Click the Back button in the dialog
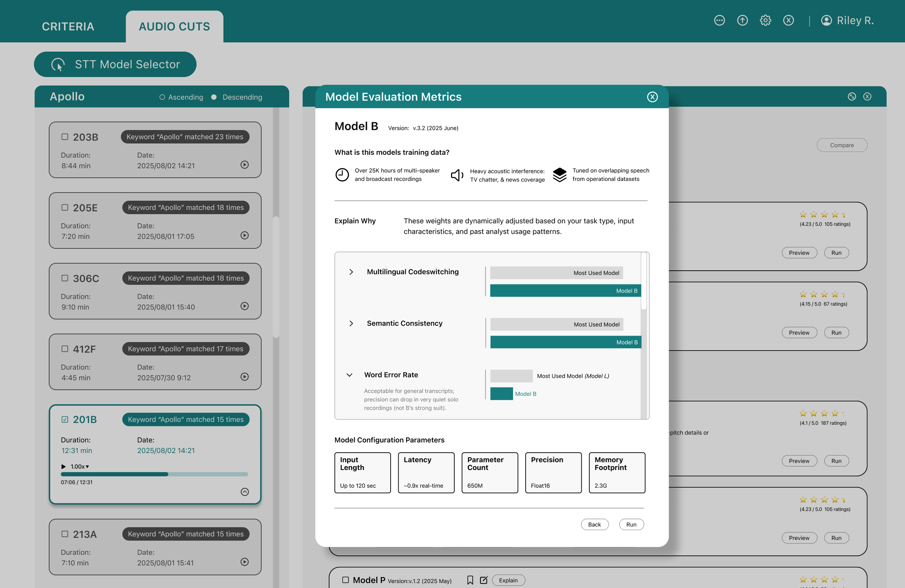The height and width of the screenshot is (588, 905). pyautogui.click(x=594, y=525)
